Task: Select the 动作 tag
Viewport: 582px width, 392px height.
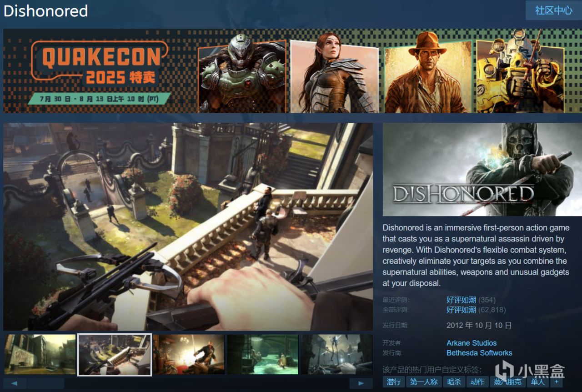Action: tap(477, 382)
